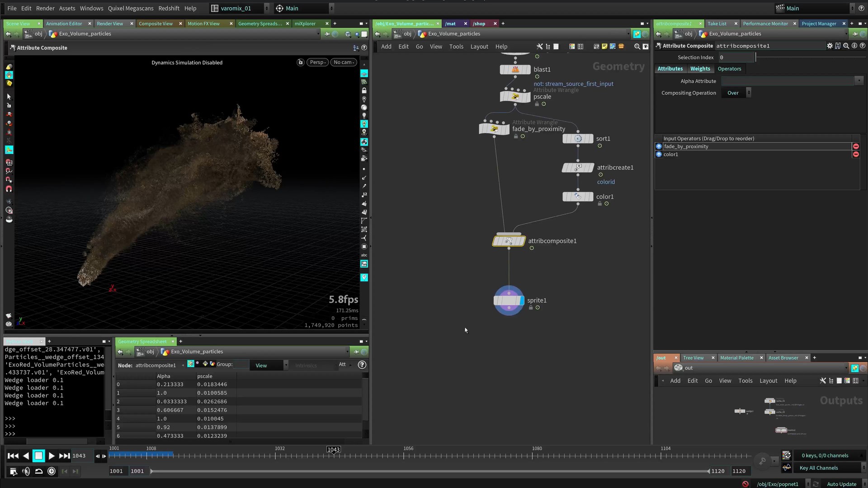This screenshot has width=868, height=488.
Task: Disable the color1 input operator toggle
Action: 659,155
